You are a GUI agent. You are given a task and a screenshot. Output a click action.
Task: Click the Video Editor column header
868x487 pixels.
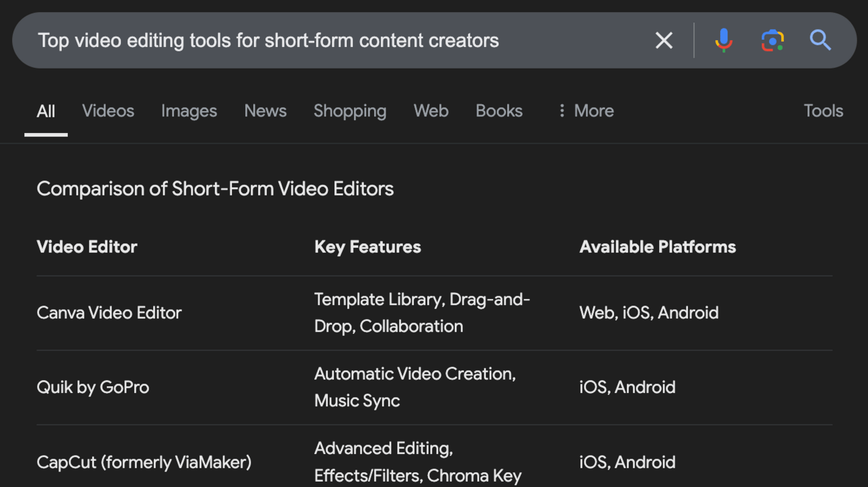click(x=87, y=247)
